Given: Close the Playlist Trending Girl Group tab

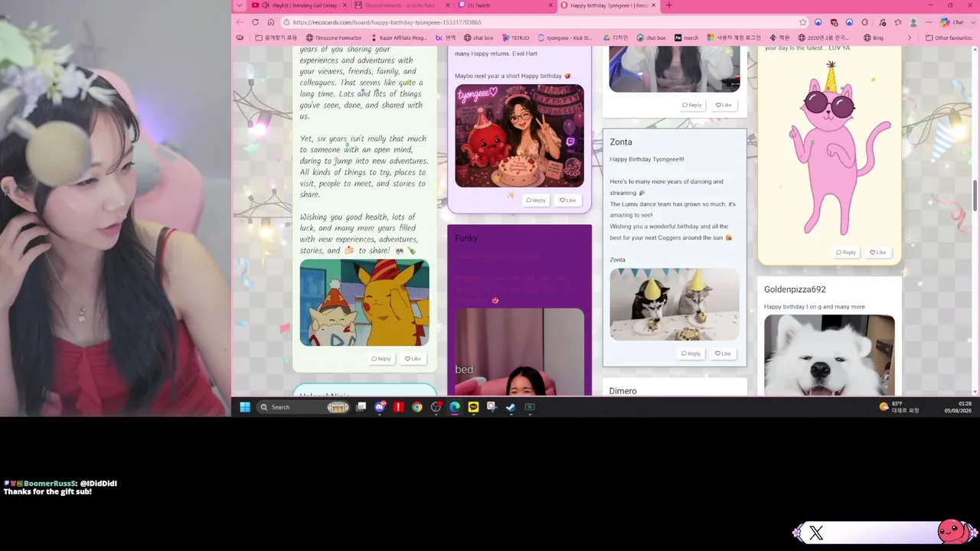Looking at the screenshot, I should [345, 5].
